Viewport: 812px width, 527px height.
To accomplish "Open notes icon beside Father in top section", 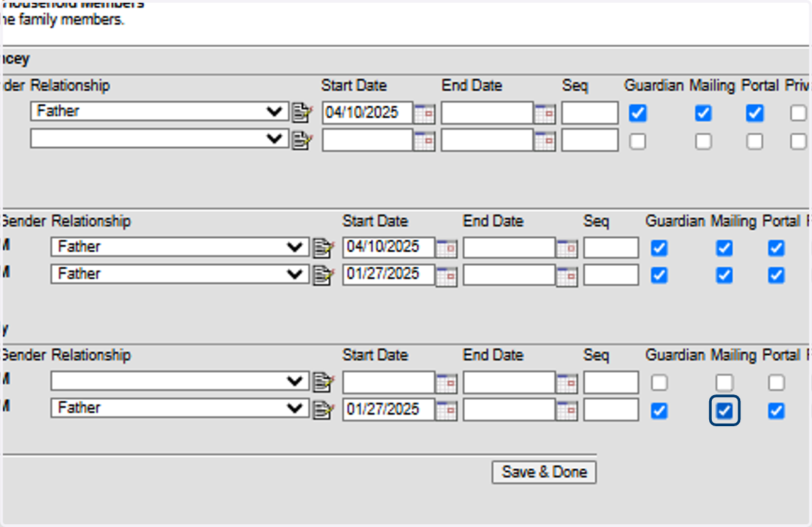I will (302, 112).
